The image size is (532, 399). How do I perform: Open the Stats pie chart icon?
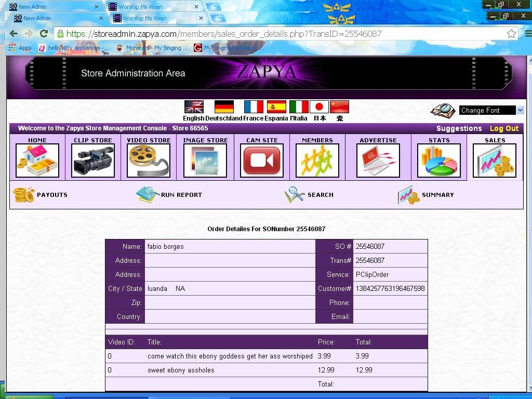tap(439, 161)
